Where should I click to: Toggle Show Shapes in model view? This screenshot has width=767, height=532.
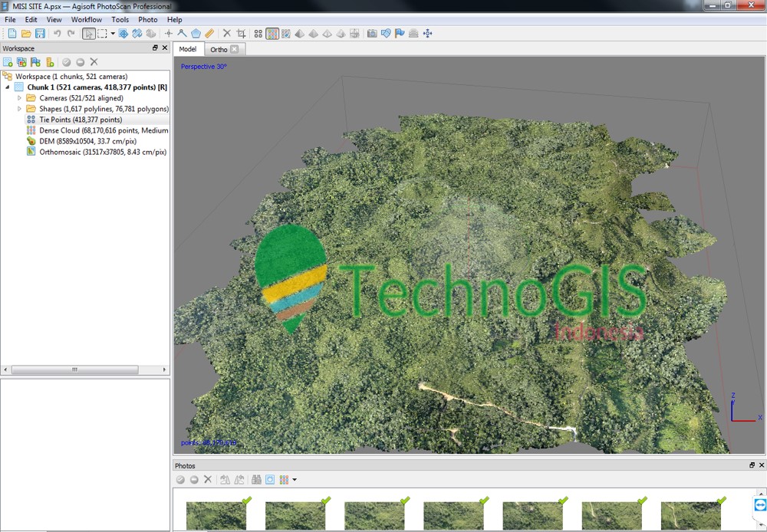click(386, 33)
